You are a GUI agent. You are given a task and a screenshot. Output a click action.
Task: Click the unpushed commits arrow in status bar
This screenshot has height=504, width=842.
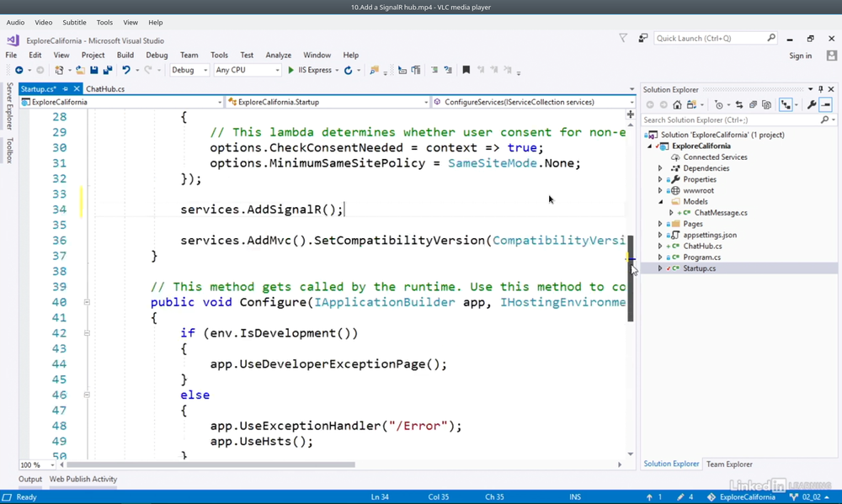[x=649, y=497]
